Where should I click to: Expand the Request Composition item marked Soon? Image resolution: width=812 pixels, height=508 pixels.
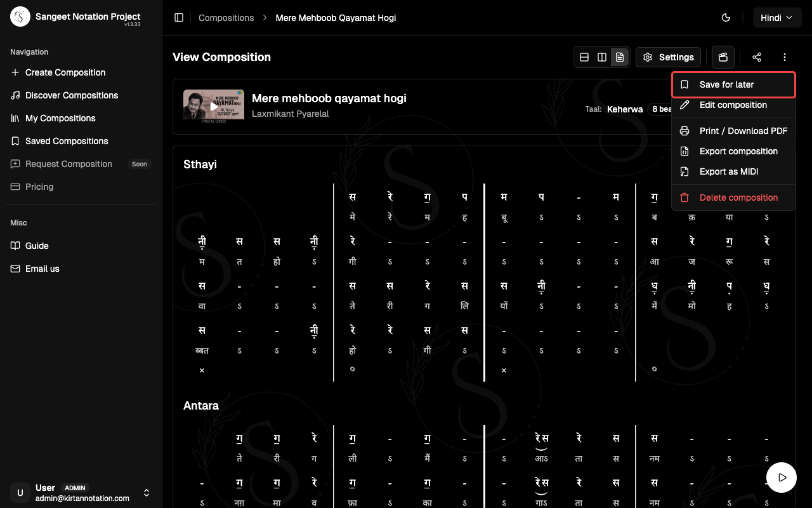click(68, 164)
